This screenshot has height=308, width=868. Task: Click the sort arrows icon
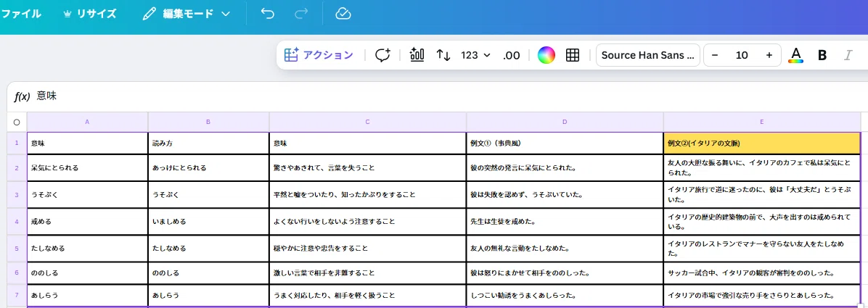tap(443, 55)
